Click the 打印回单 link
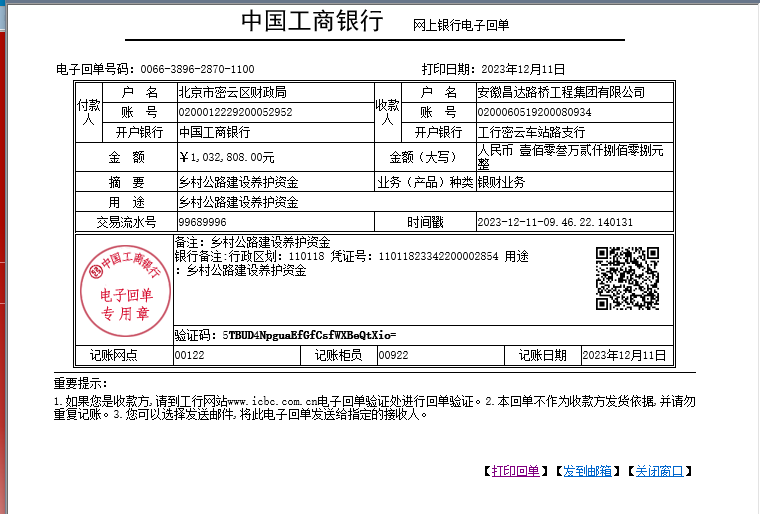Image resolution: width=760 pixels, height=514 pixels. tap(515, 471)
